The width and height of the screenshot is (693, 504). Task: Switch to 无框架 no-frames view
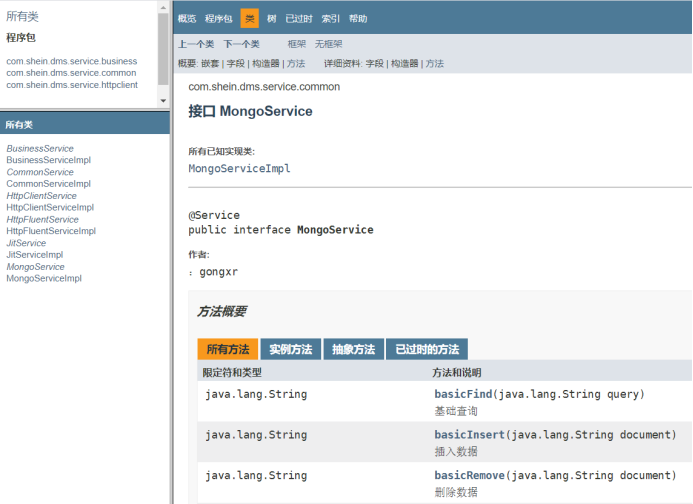328,44
